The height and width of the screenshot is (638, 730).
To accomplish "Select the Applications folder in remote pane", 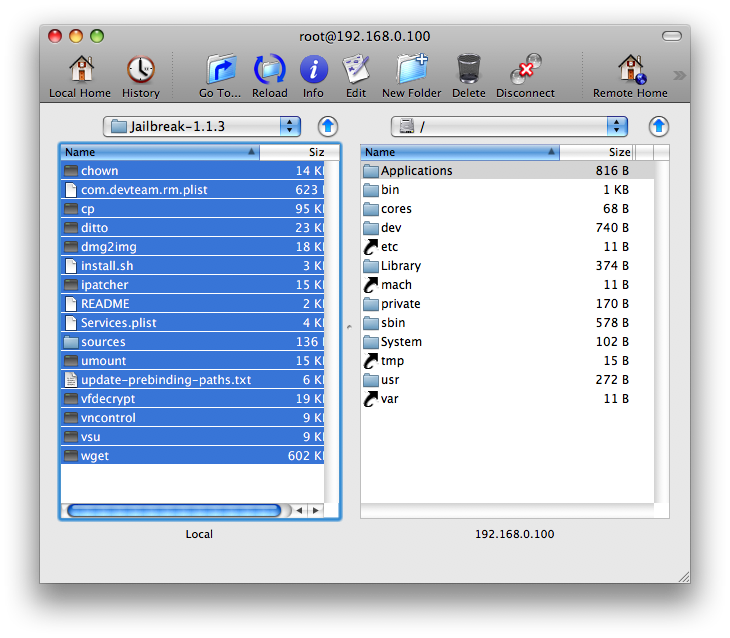I will tap(416, 171).
